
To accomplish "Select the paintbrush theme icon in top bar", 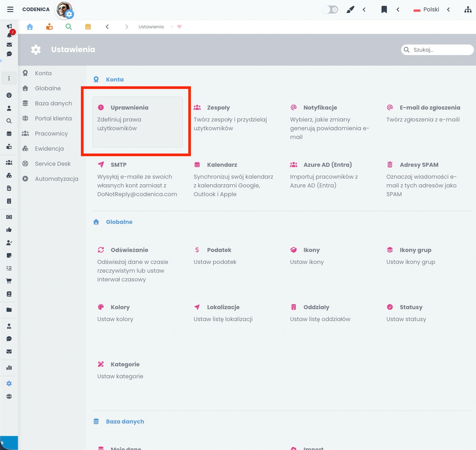I will pyautogui.click(x=350, y=9).
